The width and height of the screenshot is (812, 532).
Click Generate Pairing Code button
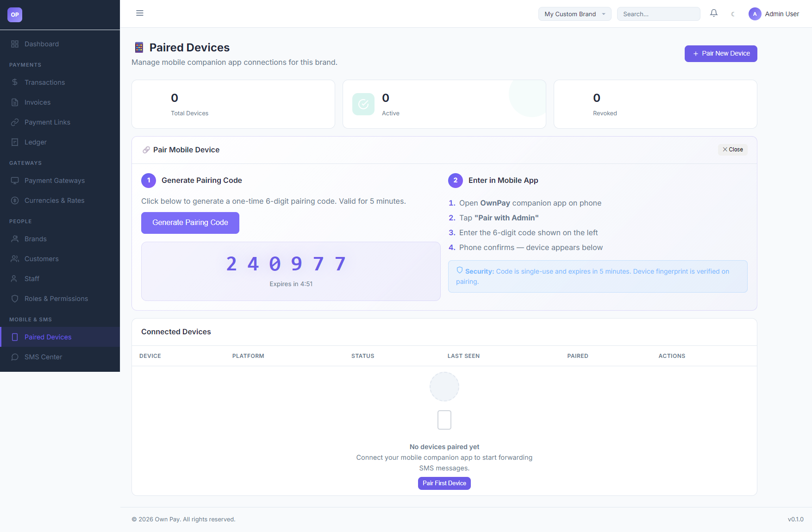190,223
